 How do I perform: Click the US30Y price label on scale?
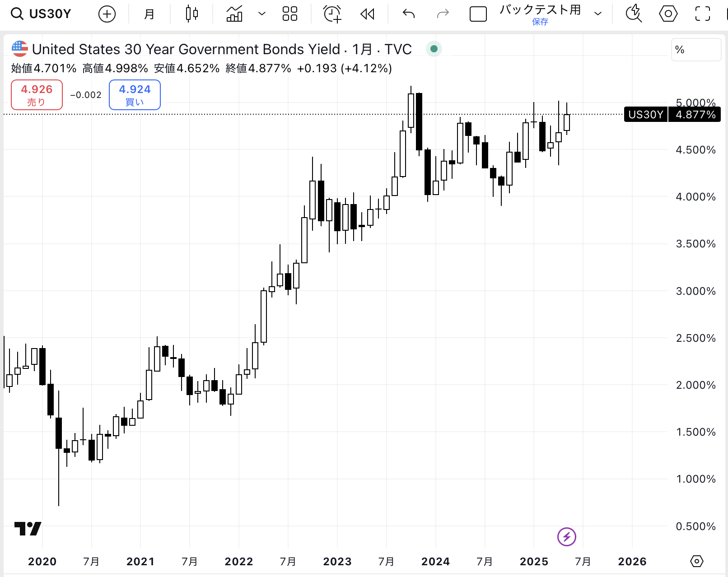646,115
